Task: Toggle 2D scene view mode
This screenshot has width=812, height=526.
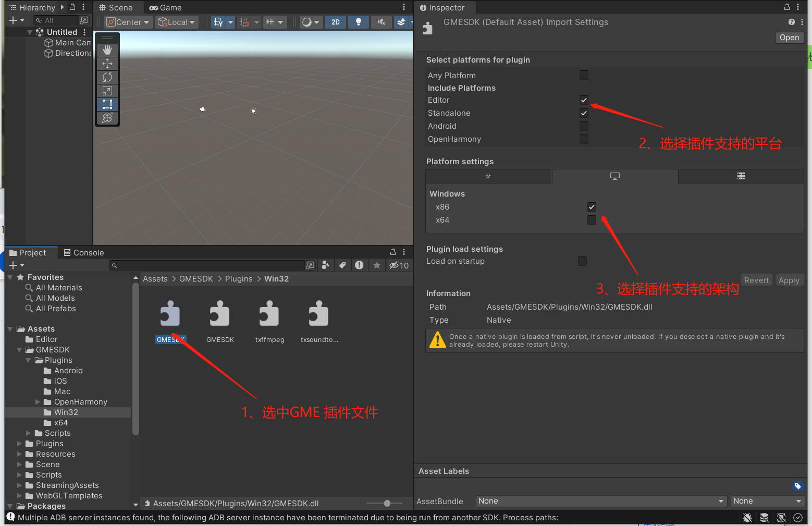Action: point(336,22)
